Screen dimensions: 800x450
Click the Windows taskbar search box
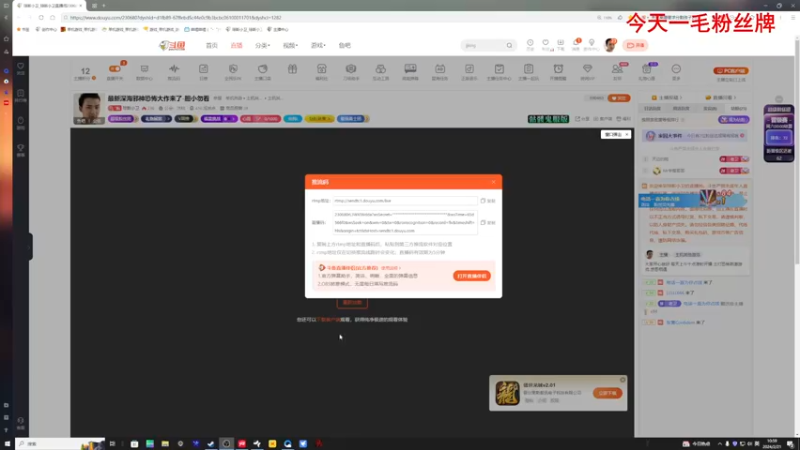[x=60, y=444]
